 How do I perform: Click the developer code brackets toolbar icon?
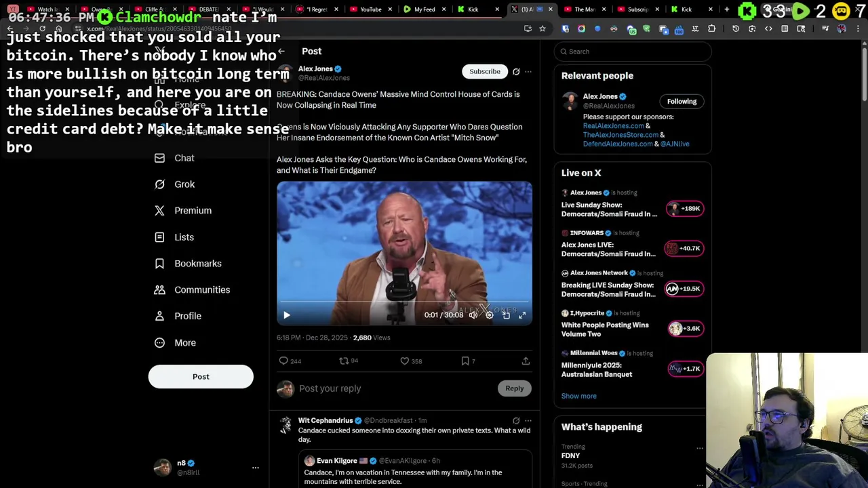[x=768, y=28]
